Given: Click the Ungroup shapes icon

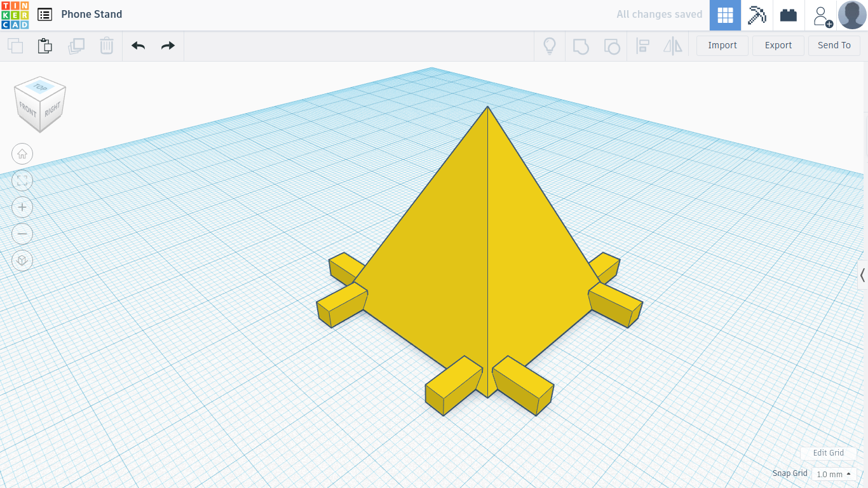Looking at the screenshot, I should tap(611, 46).
